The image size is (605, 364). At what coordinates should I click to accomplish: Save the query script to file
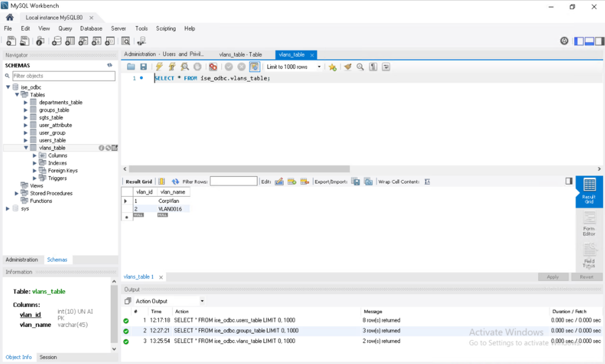pyautogui.click(x=144, y=67)
